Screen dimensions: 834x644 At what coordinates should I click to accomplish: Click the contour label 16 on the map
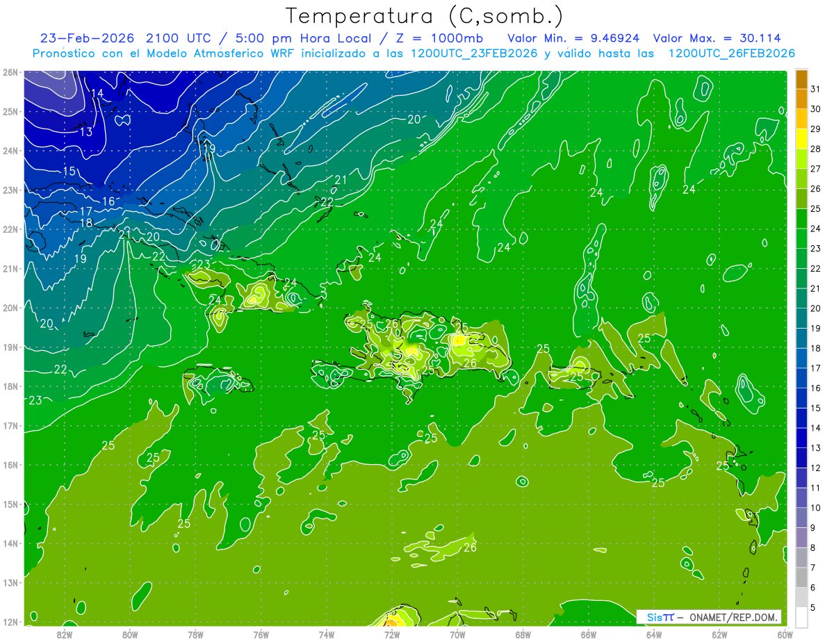[x=108, y=201]
